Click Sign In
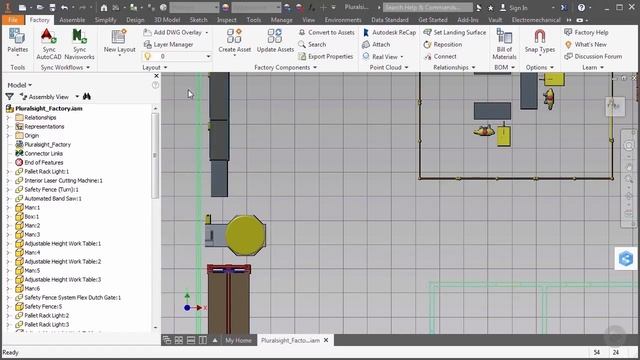 pos(513,7)
